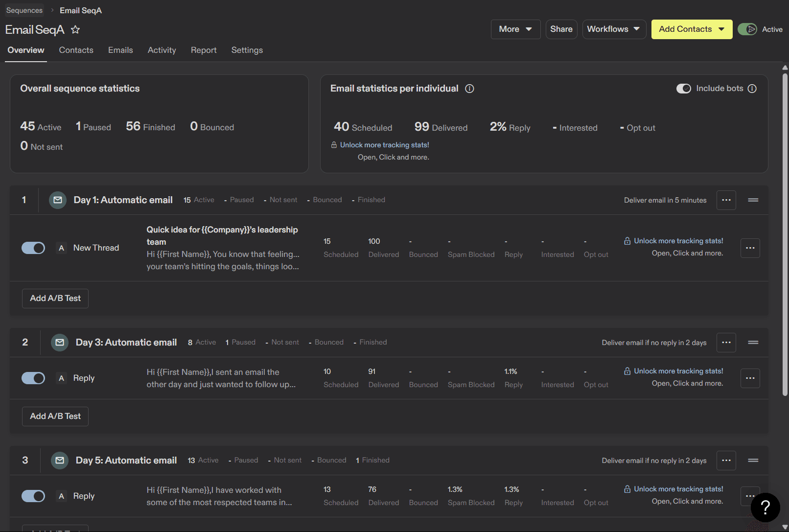Open three-dot menu in Day 3 step header

click(726, 343)
